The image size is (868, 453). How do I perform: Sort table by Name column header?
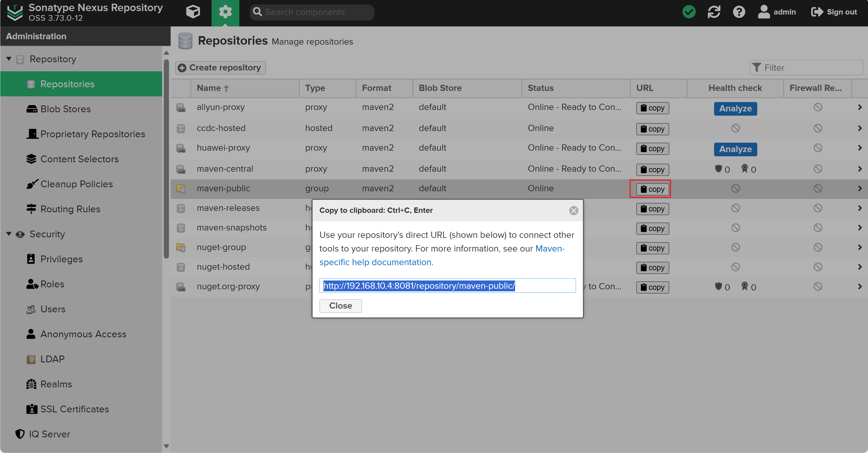point(245,88)
